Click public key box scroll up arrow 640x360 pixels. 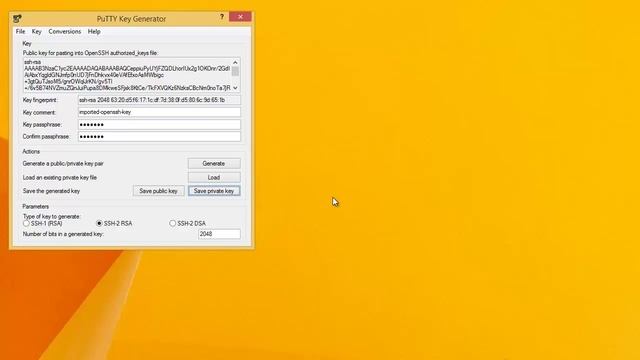[x=236, y=62]
